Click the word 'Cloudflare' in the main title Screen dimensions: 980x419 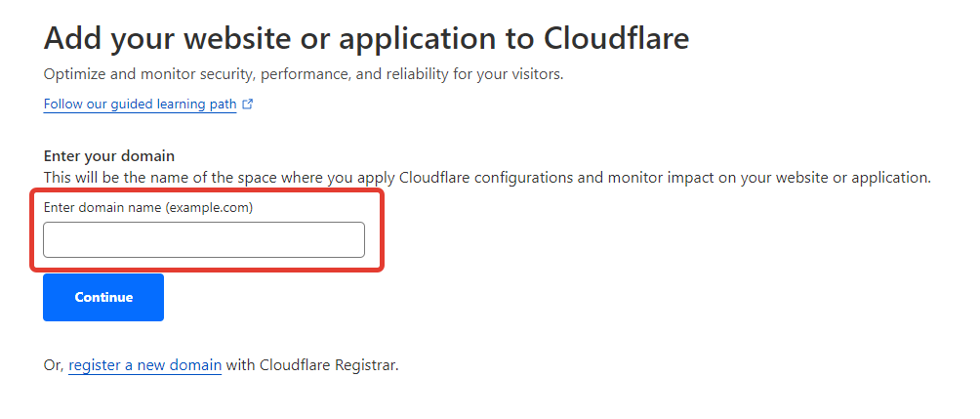pos(616,38)
